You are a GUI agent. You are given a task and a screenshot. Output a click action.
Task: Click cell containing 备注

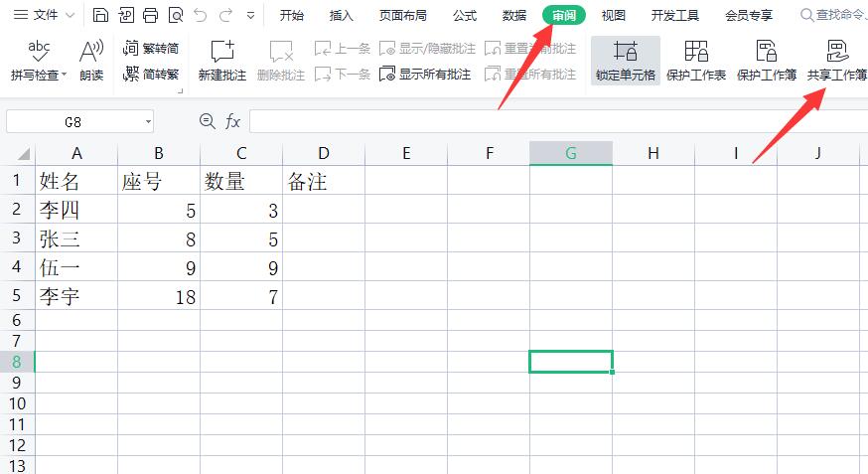[x=324, y=180]
